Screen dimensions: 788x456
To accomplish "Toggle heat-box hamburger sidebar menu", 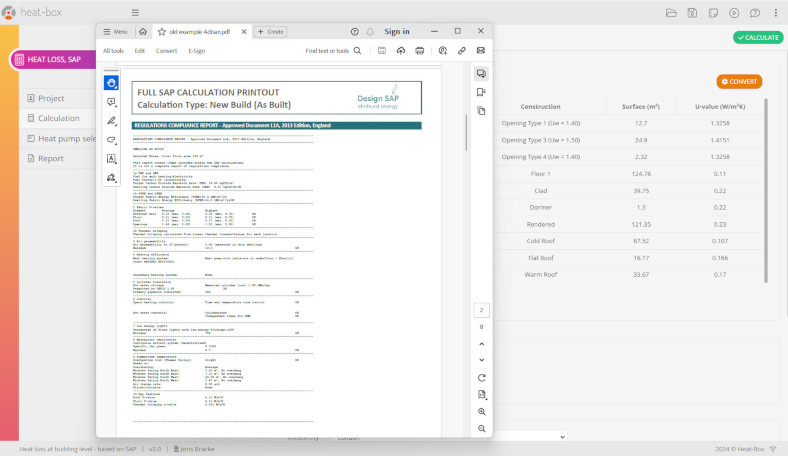I will (x=135, y=12).
